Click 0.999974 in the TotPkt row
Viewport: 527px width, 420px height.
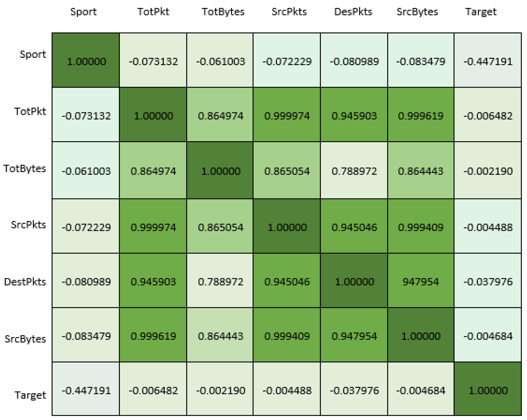(x=287, y=115)
